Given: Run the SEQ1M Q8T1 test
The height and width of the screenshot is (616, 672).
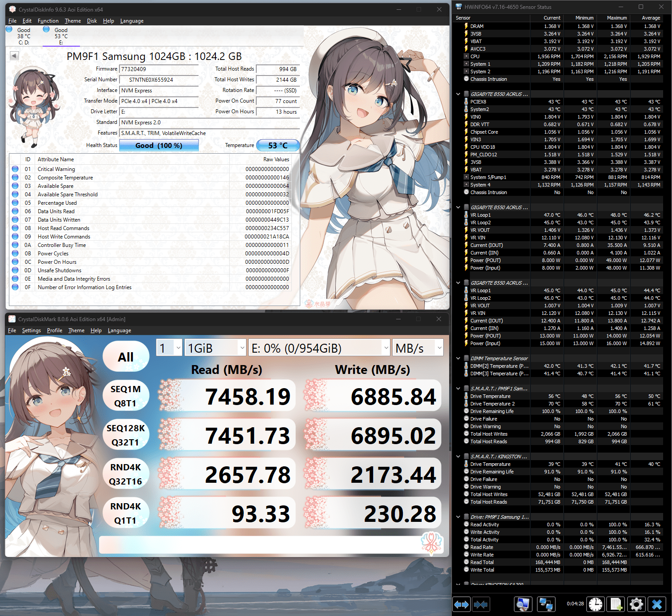Looking at the screenshot, I should pos(126,396).
